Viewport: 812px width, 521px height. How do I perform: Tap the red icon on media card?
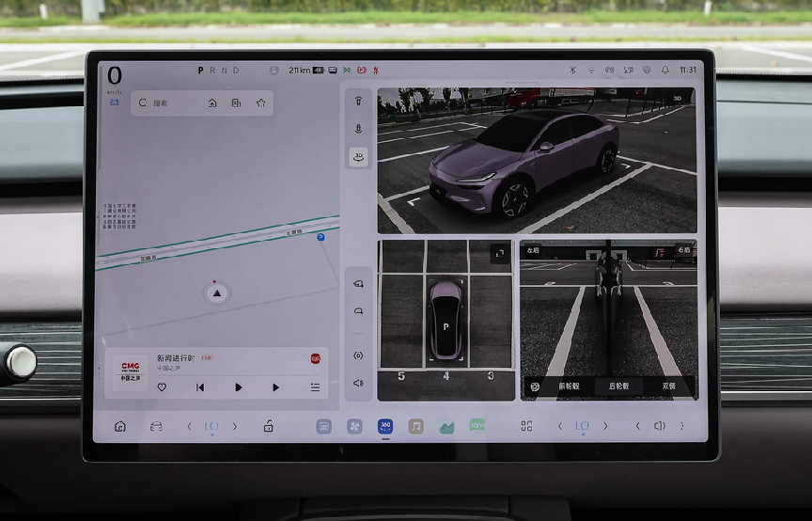[x=316, y=358]
